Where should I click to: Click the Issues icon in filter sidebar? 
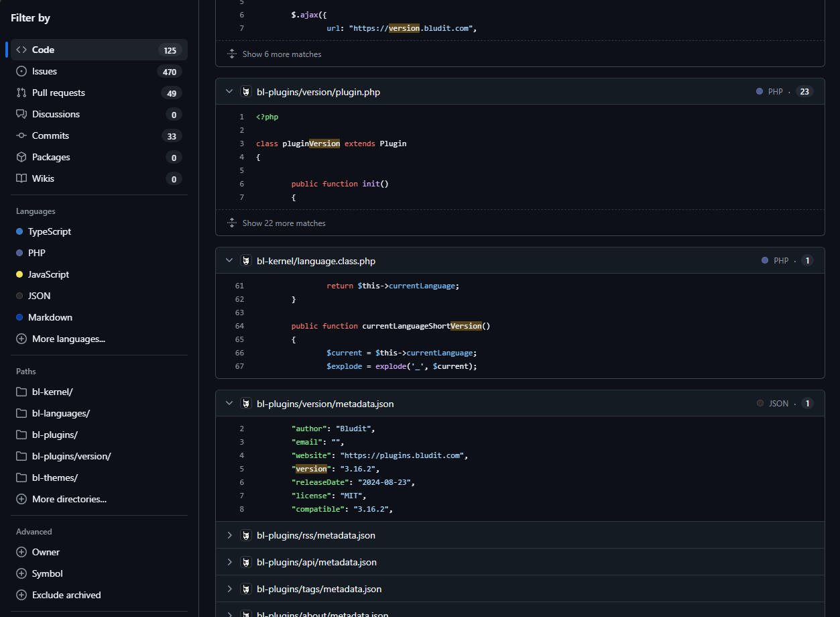tap(21, 71)
